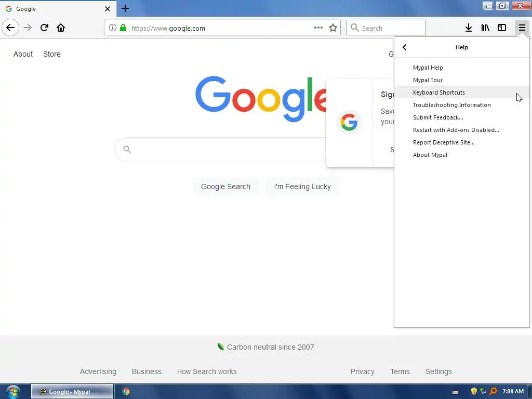532x399 pixels.
Task: Open Keyboard Shortcuts help entry
Action: click(461, 92)
